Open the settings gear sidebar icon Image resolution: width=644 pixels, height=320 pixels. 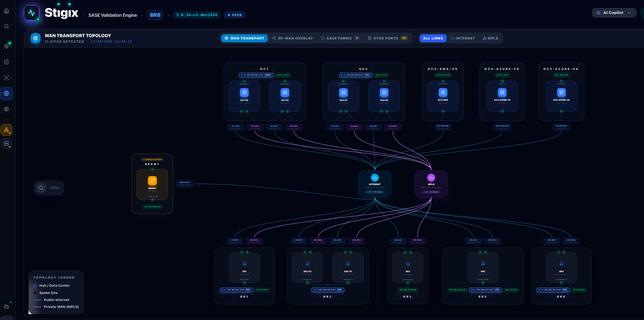coord(6,109)
